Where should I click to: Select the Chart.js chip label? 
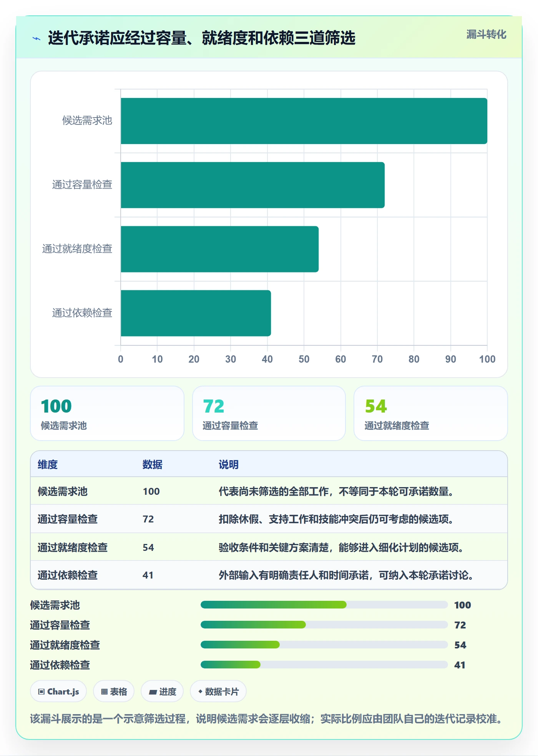63,691
